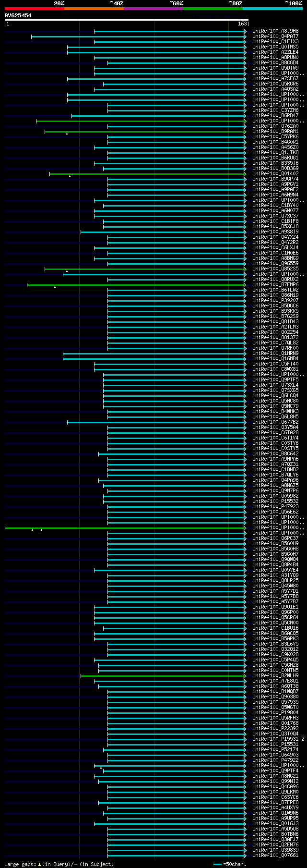The width and height of the screenshot is (307, 868).
Task: Select the UniRef100_Q762A0 label
Action: point(275,126)
